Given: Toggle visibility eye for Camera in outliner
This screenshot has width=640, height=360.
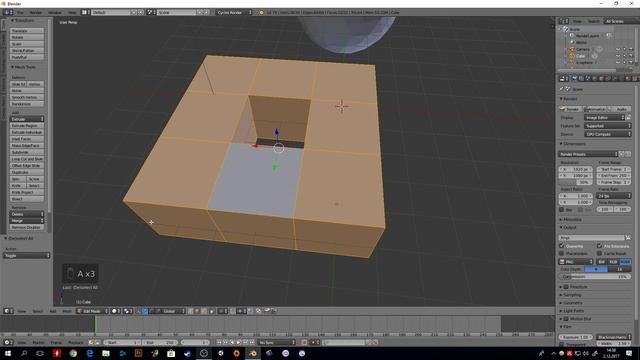Looking at the screenshot, I should (x=618, y=49).
